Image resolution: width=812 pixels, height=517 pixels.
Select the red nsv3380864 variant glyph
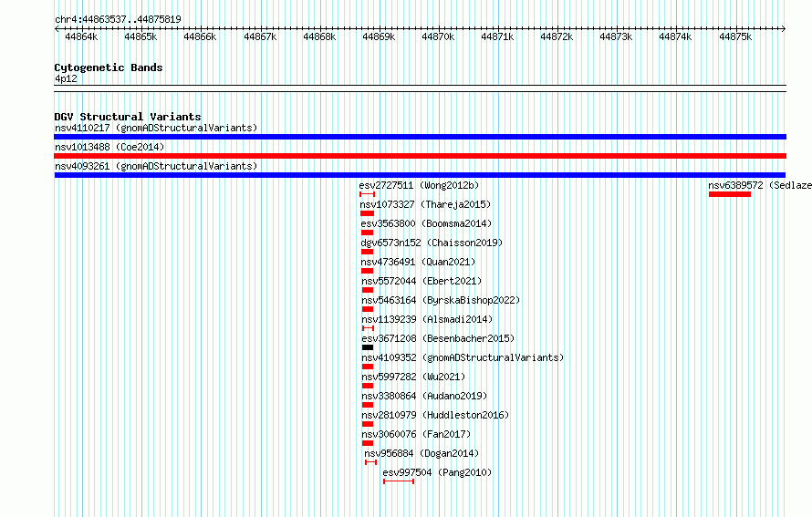368,405
